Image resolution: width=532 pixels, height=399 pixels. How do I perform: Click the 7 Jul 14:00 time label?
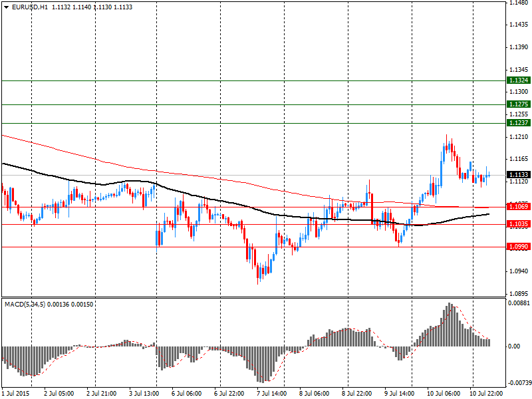[x=271, y=394]
